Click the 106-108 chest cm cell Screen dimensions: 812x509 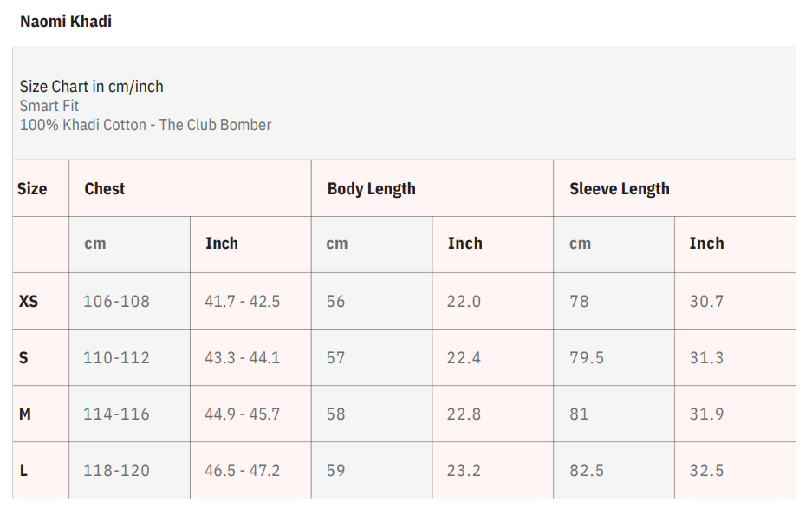[116, 302]
